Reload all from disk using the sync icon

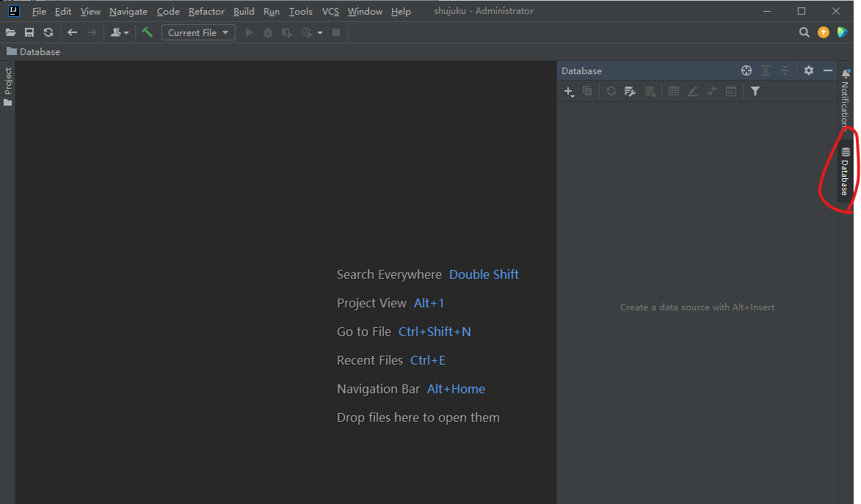[48, 32]
